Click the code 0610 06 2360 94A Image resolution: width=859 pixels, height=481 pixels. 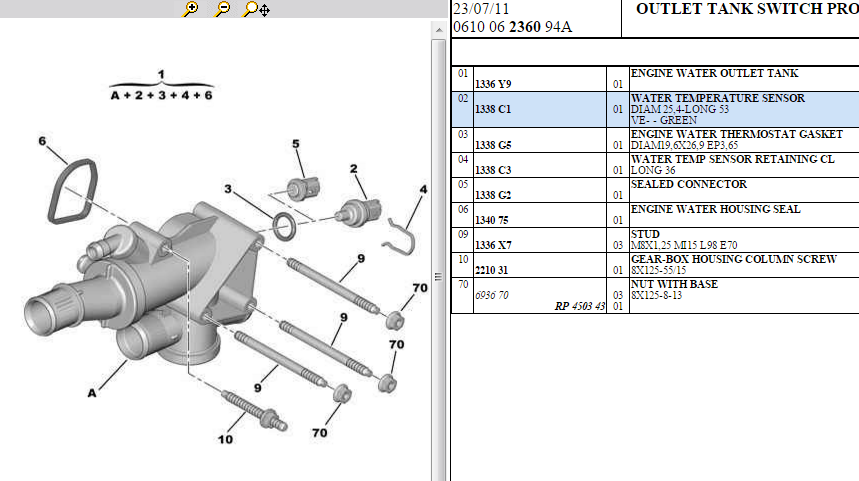coord(512,27)
